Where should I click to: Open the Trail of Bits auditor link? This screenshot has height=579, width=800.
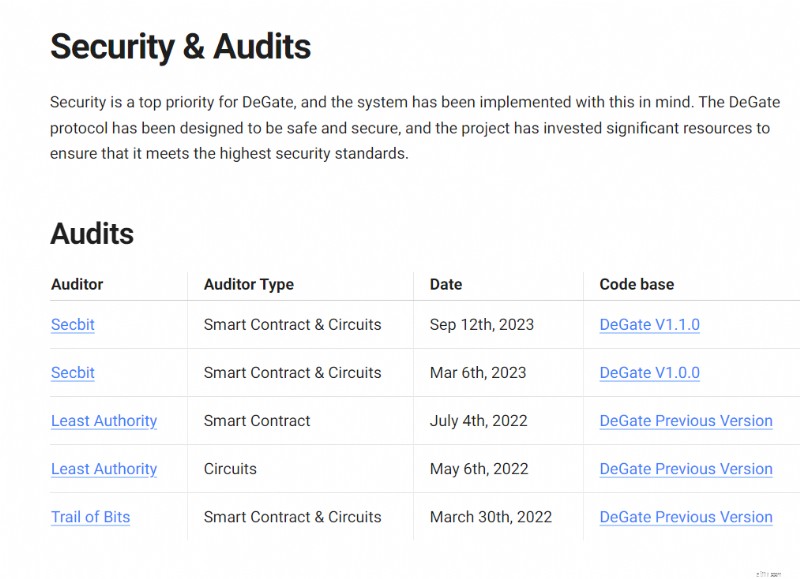[x=91, y=517]
